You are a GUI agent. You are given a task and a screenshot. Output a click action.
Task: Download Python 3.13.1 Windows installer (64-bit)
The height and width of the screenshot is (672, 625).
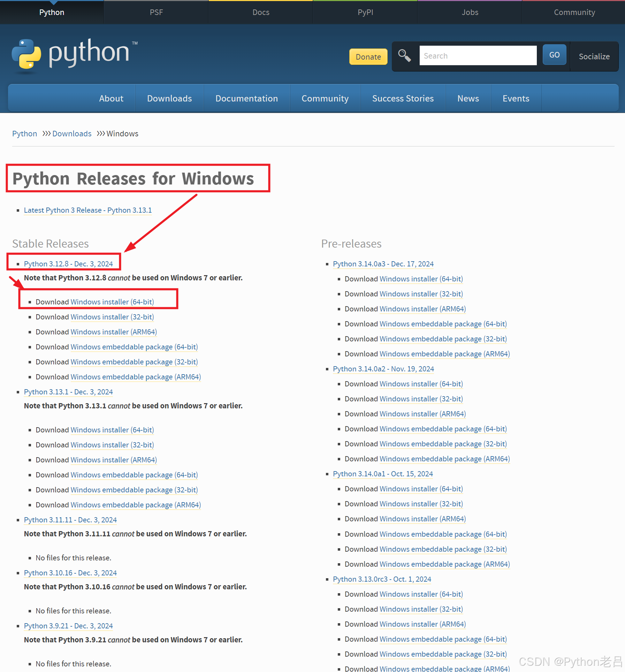pos(112,430)
